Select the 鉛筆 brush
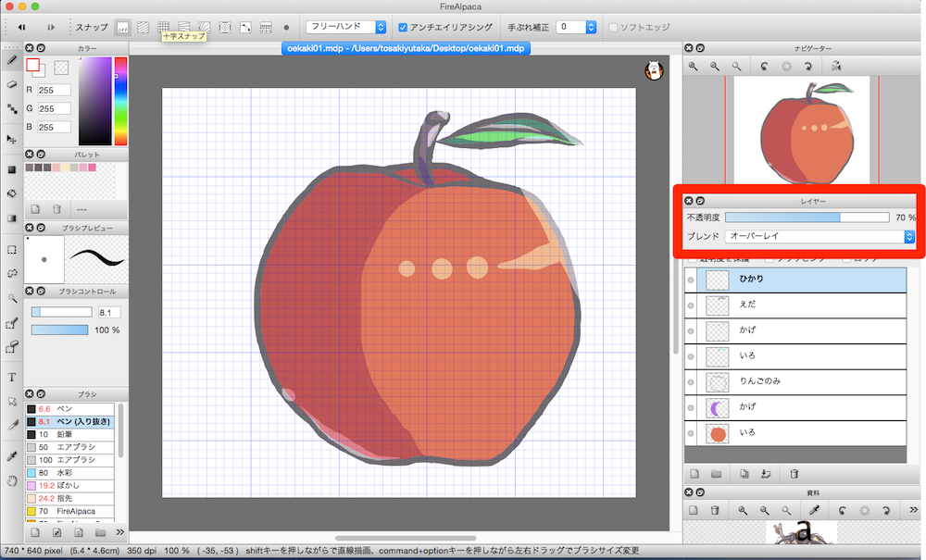Screen dimensions: 926x560 tap(69, 434)
